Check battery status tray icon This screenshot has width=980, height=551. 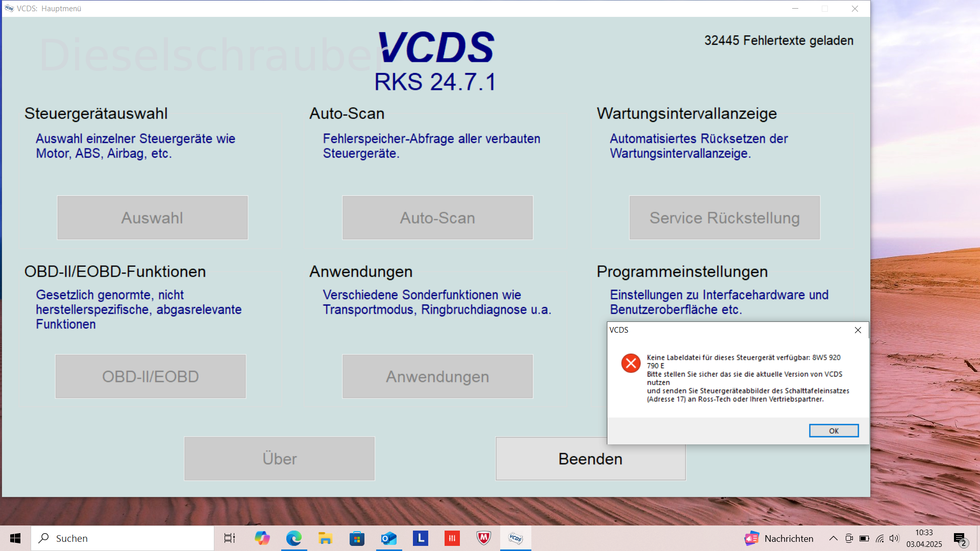[864, 538]
